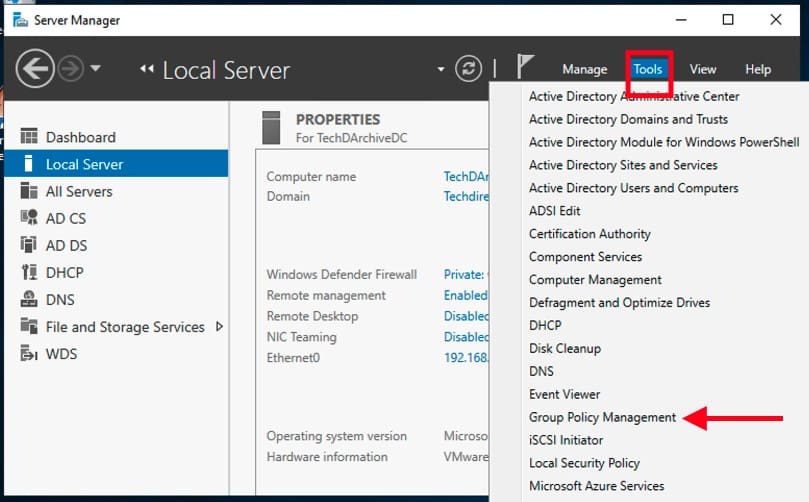Select the Dashboard icon in sidebar

(x=29, y=137)
